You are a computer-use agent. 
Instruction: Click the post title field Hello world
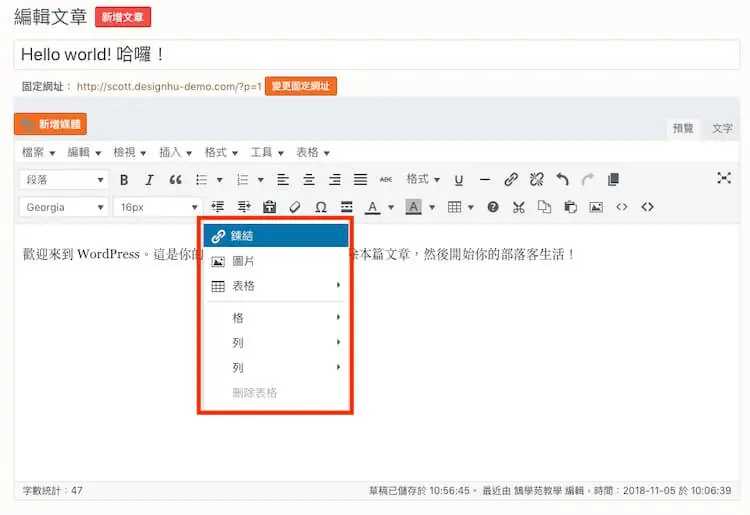tap(377, 55)
